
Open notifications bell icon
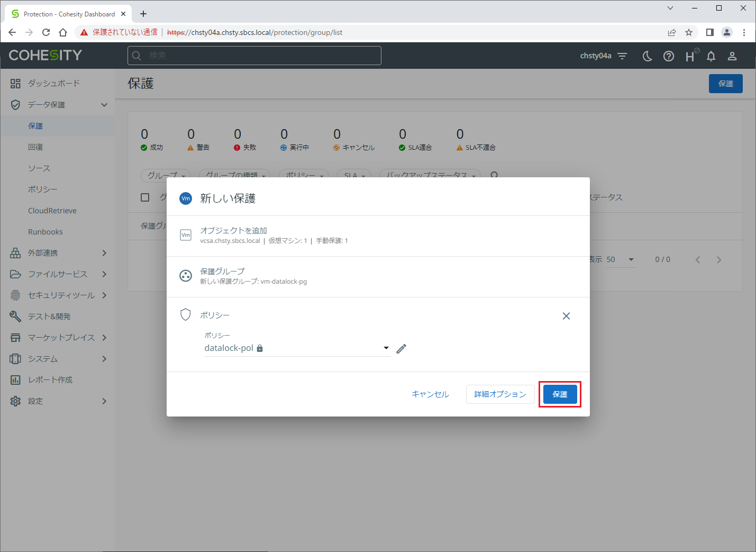pos(711,56)
